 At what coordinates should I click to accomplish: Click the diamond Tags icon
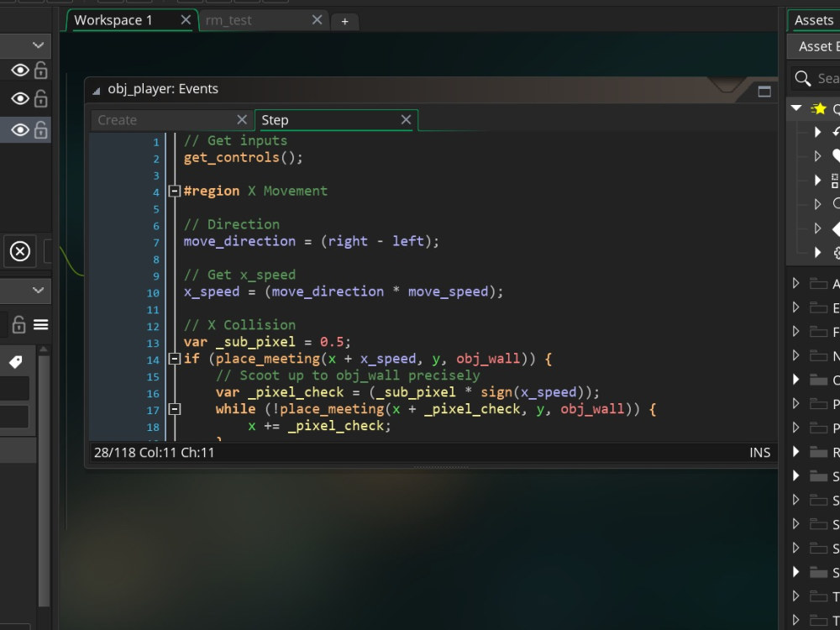(836, 228)
